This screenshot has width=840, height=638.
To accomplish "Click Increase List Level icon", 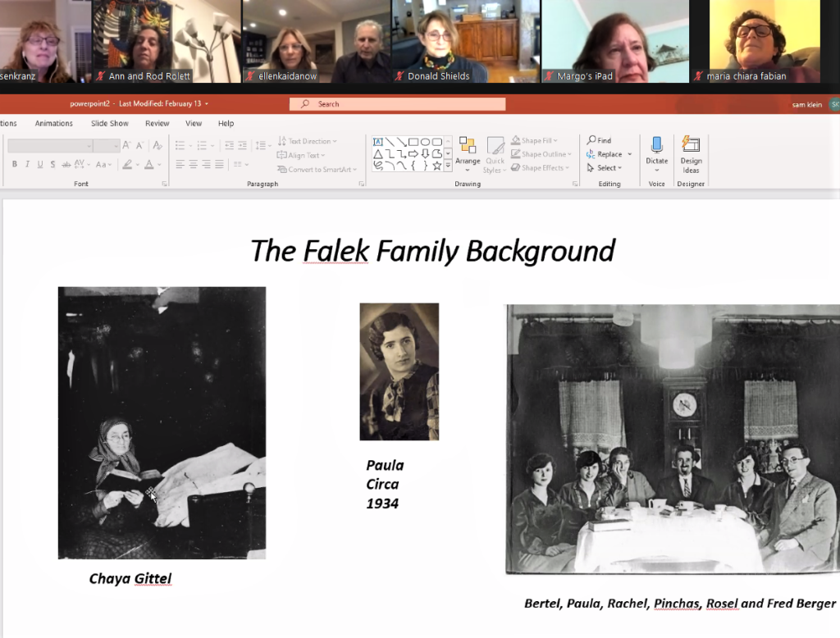I will coord(243,145).
